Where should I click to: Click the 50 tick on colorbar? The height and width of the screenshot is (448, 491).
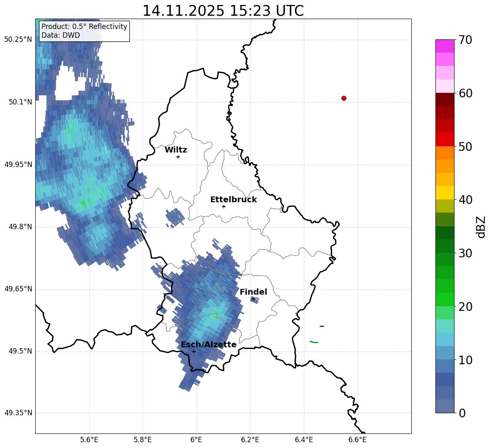click(x=465, y=146)
